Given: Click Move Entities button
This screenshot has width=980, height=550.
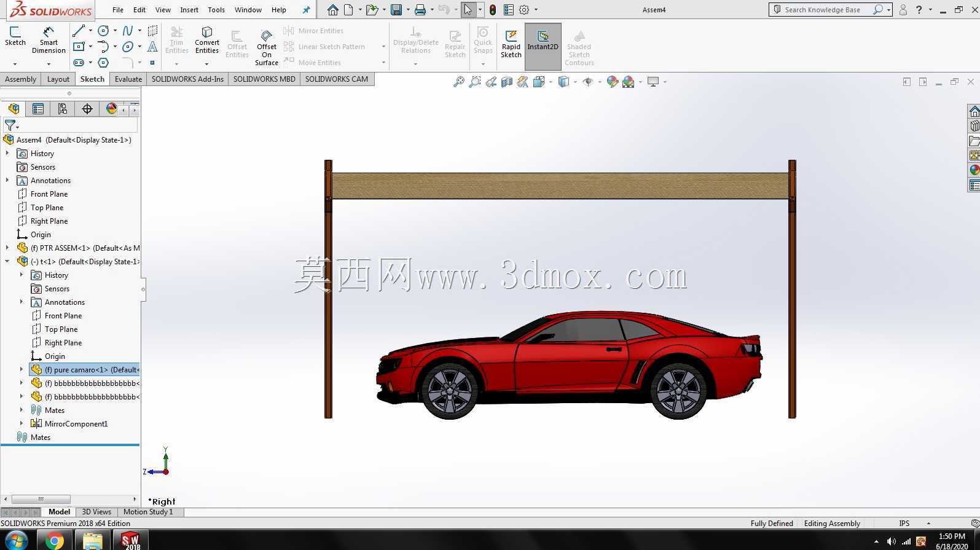Looking at the screenshot, I should pyautogui.click(x=313, y=63).
